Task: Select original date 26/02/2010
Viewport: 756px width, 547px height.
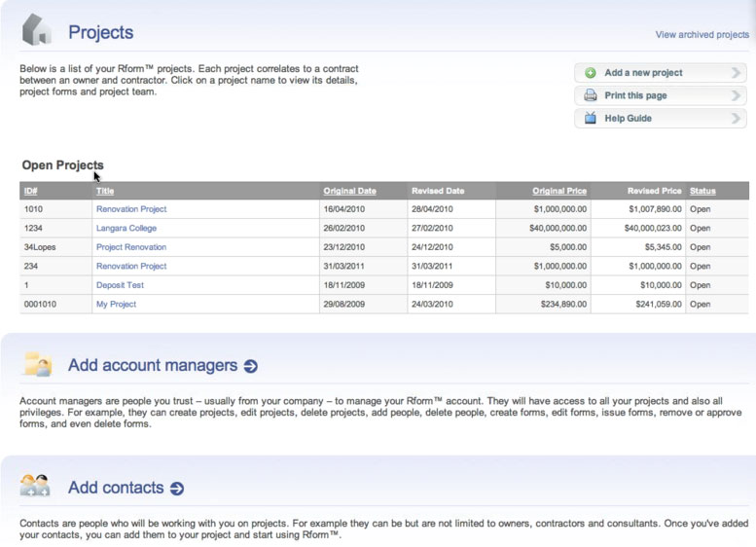Action: 343,228
